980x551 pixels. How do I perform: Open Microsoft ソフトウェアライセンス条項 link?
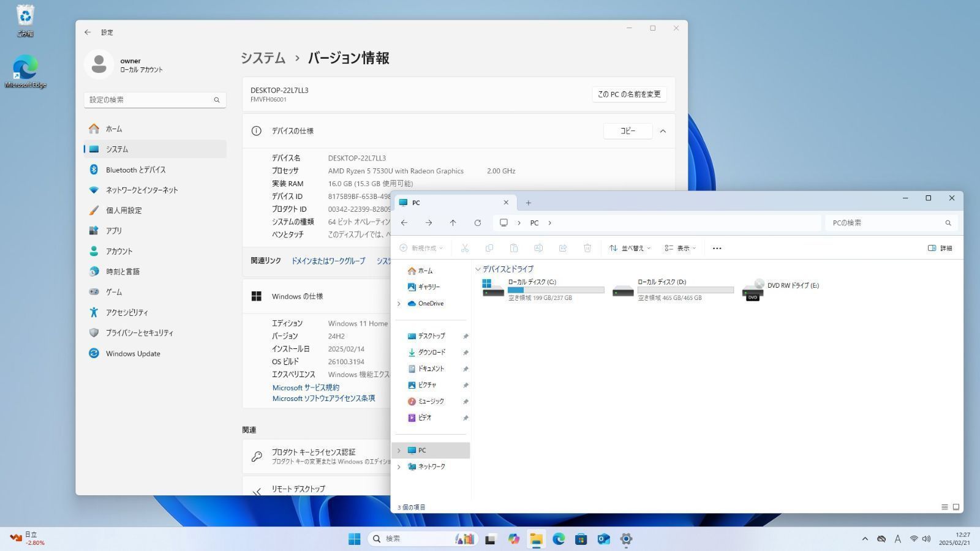(323, 399)
